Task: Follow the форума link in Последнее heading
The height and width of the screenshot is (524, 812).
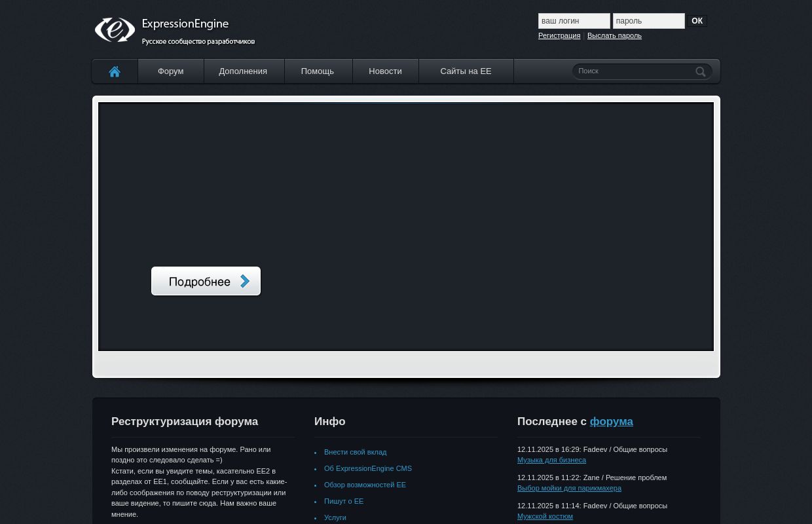Action: pyautogui.click(x=611, y=421)
